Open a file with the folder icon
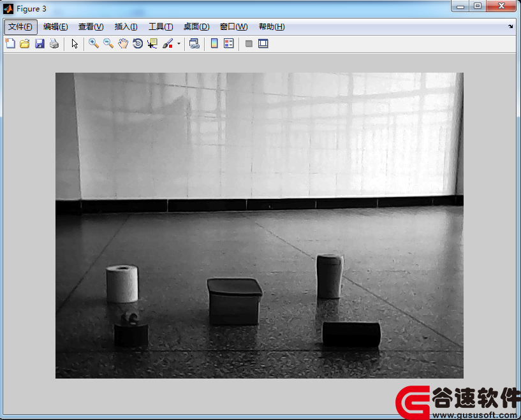 tap(25, 43)
